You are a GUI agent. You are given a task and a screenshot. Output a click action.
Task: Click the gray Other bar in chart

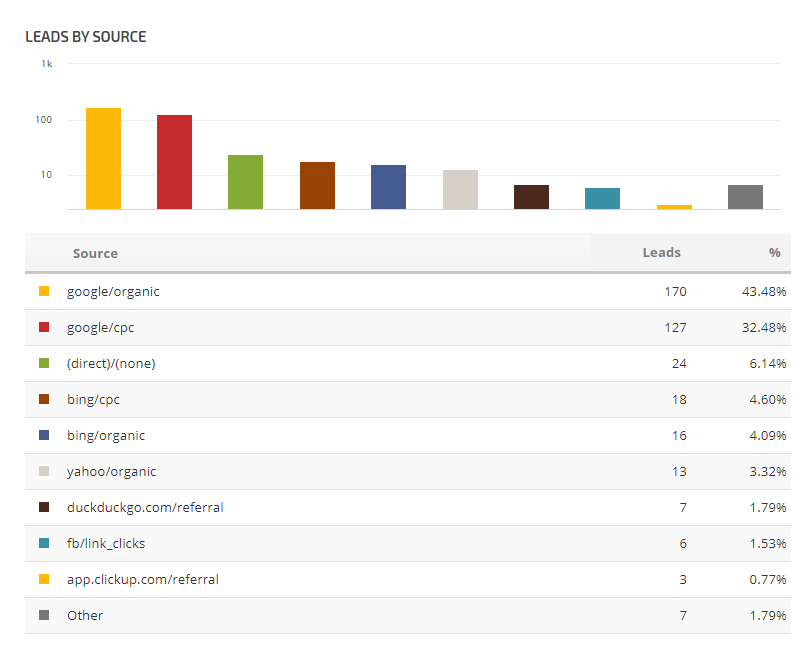pos(745,197)
